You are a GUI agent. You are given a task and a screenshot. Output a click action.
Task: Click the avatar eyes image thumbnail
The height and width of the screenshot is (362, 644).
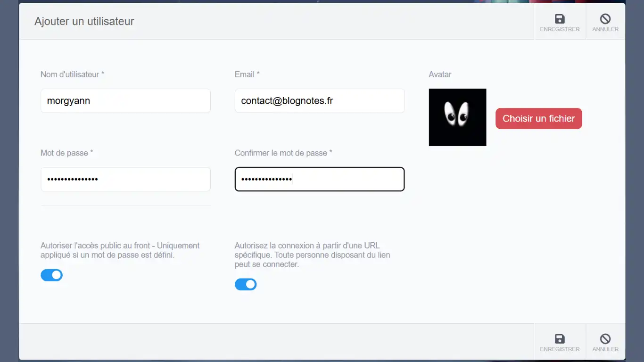(x=457, y=117)
